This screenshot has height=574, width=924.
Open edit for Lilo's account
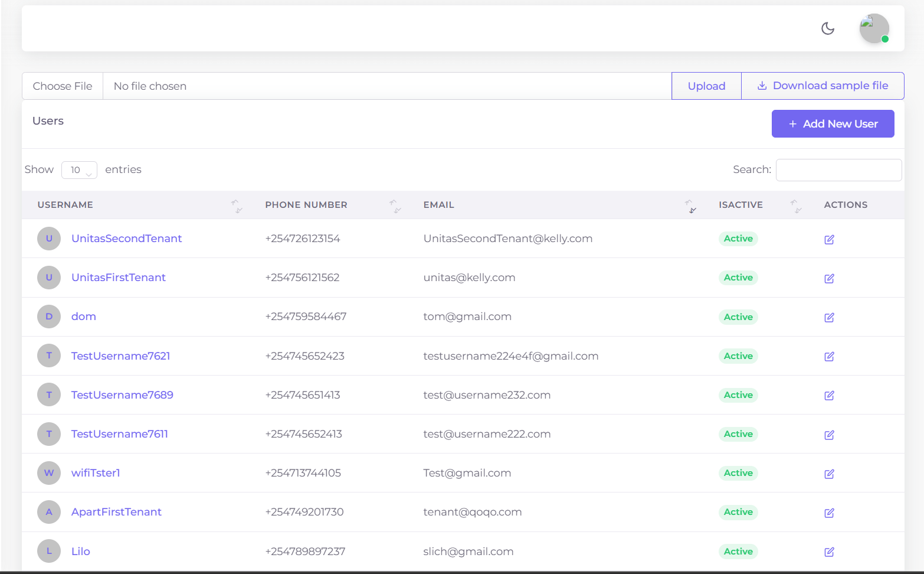click(829, 552)
